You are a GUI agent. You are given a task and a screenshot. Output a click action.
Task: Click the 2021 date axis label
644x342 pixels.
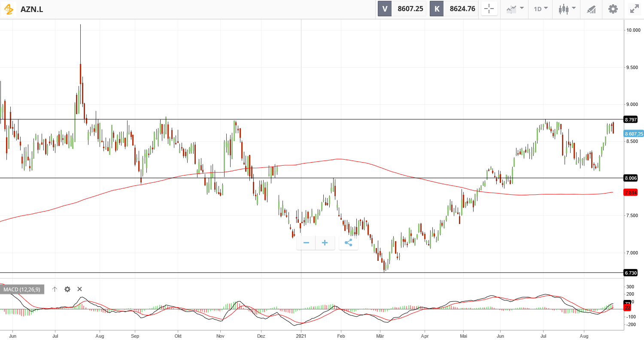(301, 337)
